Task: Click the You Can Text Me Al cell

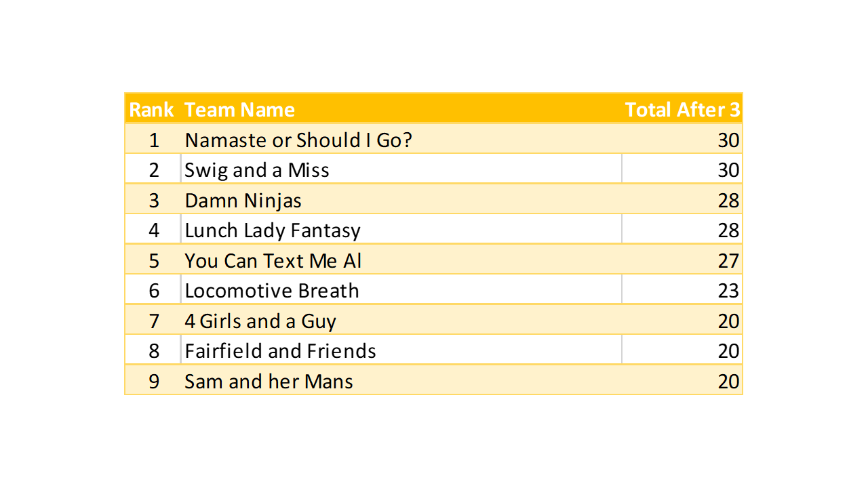Action: coord(273,261)
